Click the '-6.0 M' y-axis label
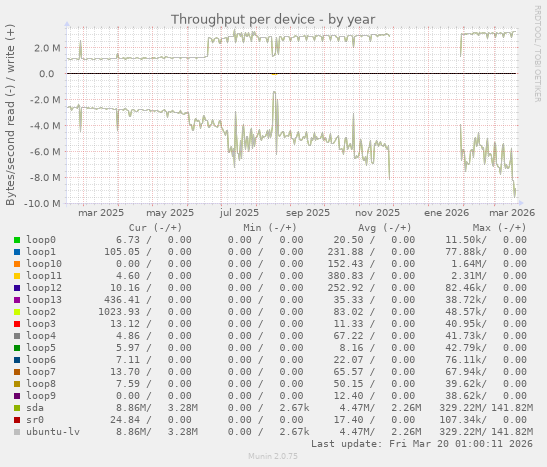 click(45, 152)
